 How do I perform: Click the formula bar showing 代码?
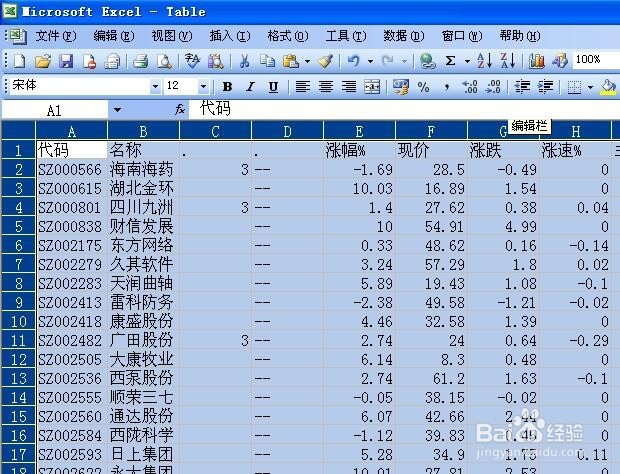pyautogui.click(x=404, y=109)
